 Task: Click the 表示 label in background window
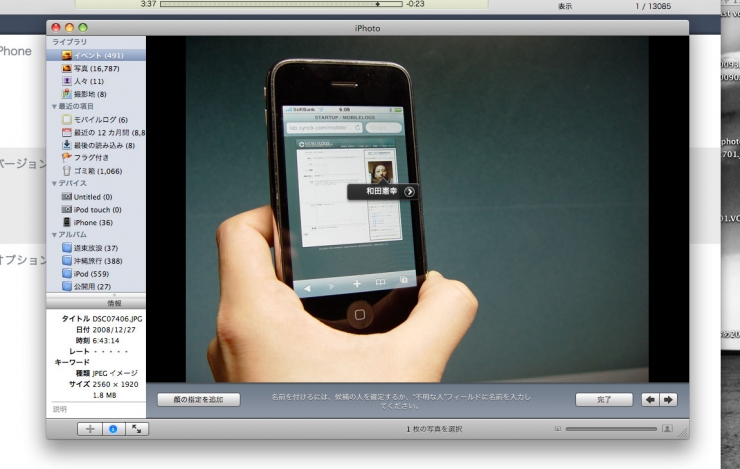[x=565, y=6]
